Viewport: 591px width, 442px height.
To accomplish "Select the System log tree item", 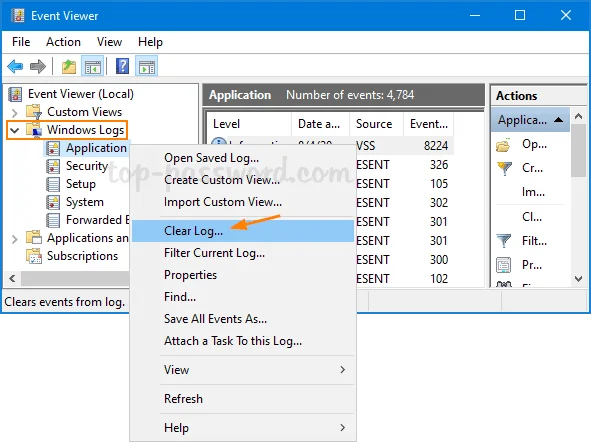I will (85, 202).
